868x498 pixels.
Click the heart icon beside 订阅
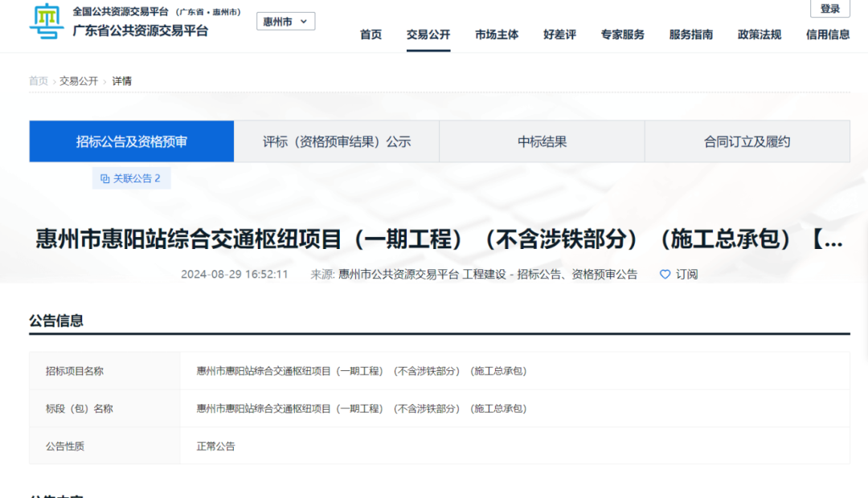click(665, 275)
